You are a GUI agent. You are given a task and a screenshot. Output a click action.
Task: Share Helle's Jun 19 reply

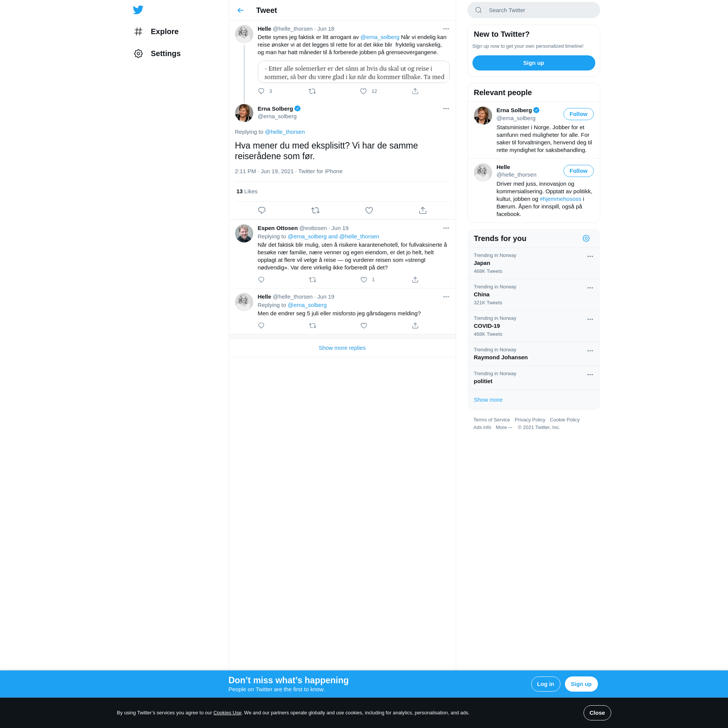[x=415, y=326]
